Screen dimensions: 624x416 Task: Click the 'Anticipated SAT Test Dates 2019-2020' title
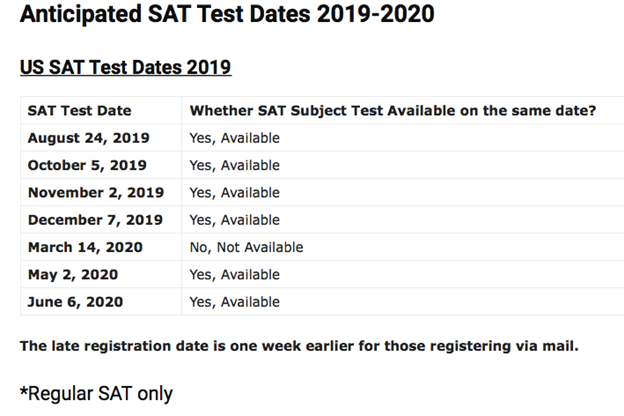click(x=227, y=14)
